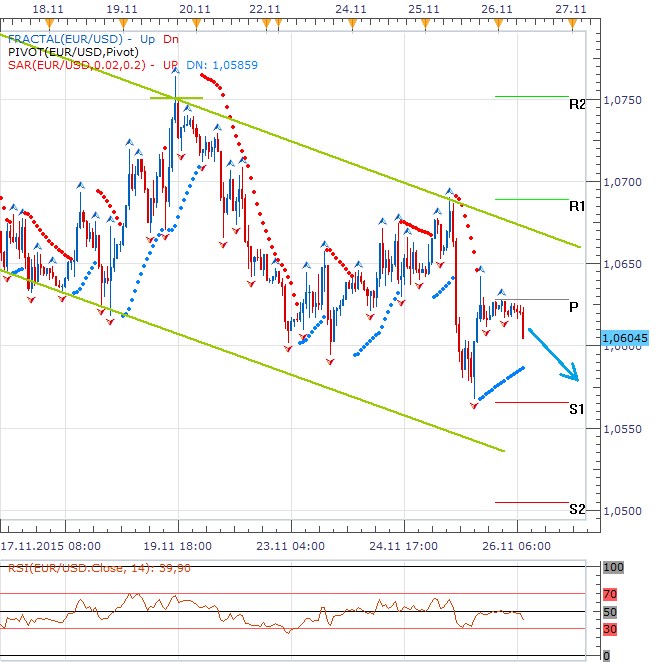Select the P pivot level label
Screen dimensions: 658x662
[573, 307]
